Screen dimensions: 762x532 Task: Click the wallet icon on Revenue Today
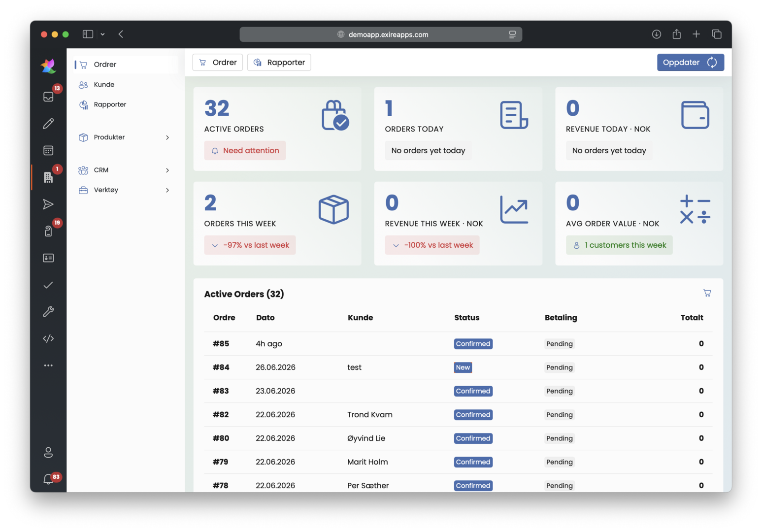point(695,115)
